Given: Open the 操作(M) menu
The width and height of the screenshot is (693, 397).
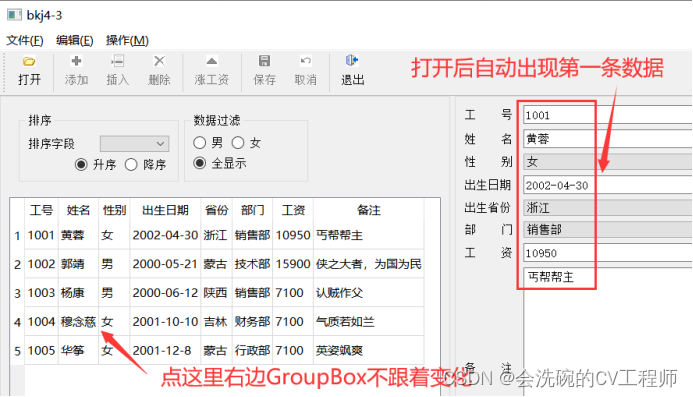Looking at the screenshot, I should pos(127,41).
